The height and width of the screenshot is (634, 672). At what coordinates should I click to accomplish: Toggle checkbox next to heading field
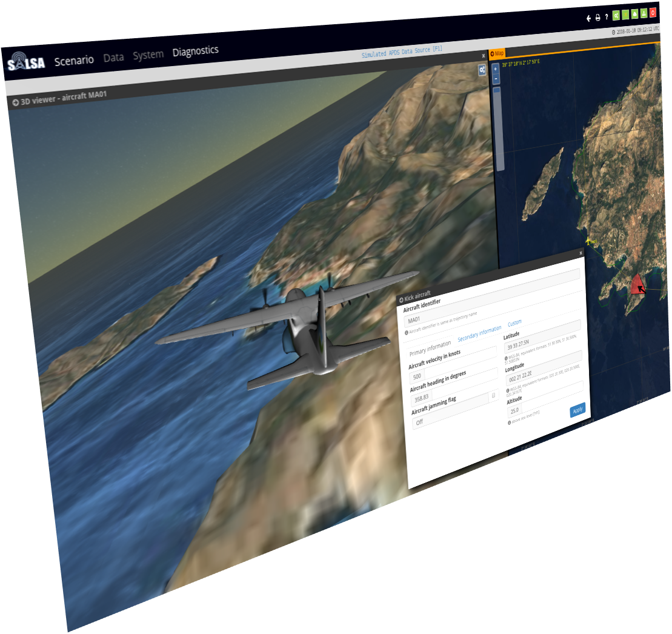493,395
